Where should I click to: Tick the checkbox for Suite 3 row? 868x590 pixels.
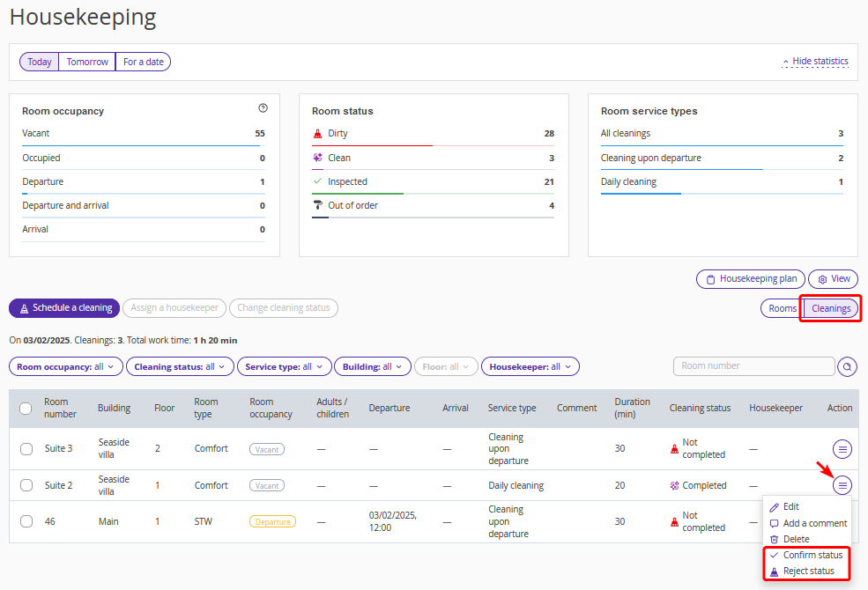click(26, 449)
